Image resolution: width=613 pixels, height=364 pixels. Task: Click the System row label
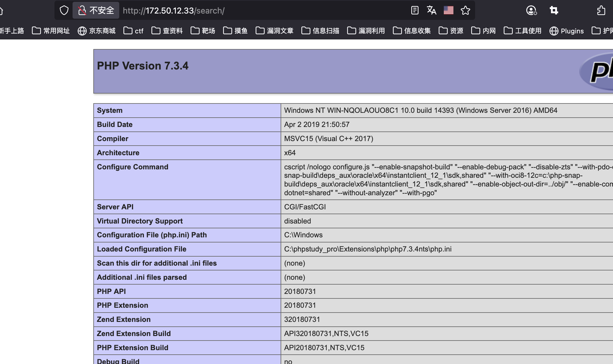tap(110, 110)
